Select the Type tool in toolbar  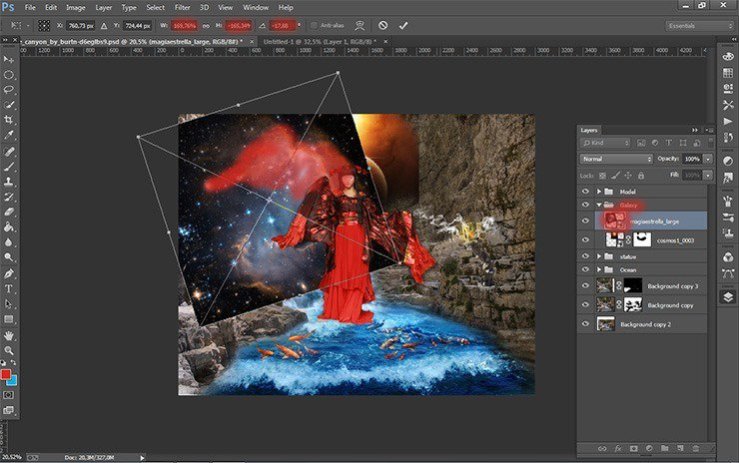[x=9, y=288]
